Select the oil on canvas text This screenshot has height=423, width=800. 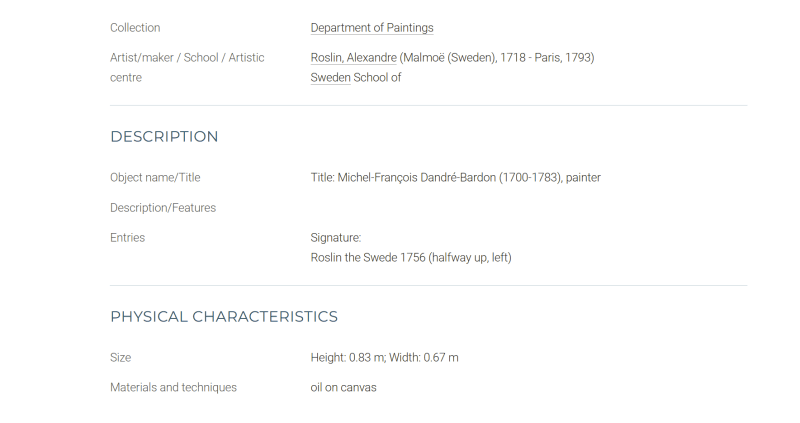tap(343, 388)
